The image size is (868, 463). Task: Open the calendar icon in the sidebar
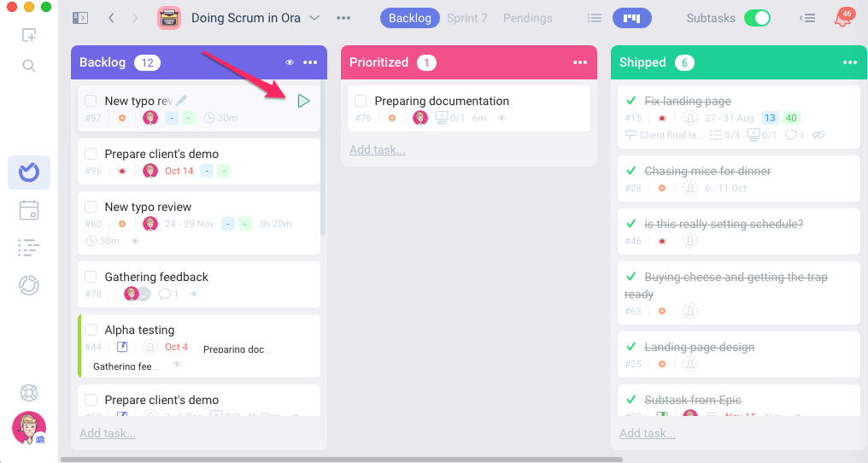pos(29,210)
